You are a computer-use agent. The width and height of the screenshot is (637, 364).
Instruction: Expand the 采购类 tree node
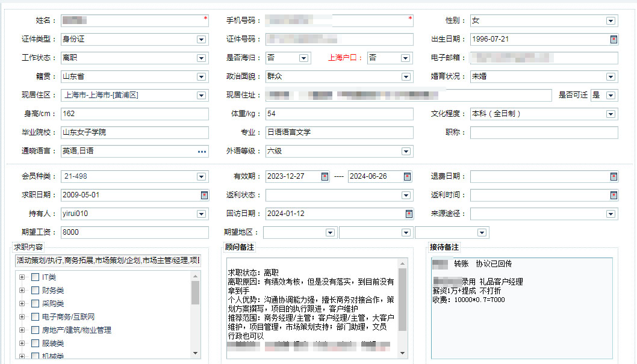[x=22, y=304]
